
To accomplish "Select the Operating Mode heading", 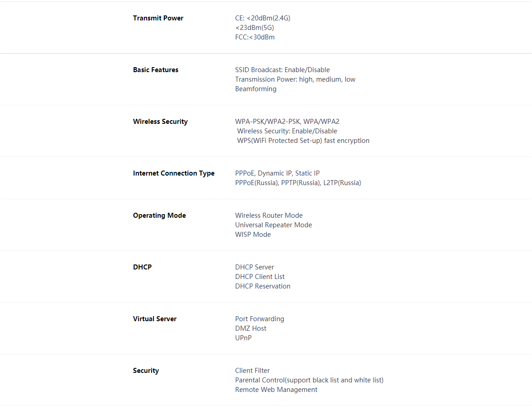I will [x=159, y=215].
